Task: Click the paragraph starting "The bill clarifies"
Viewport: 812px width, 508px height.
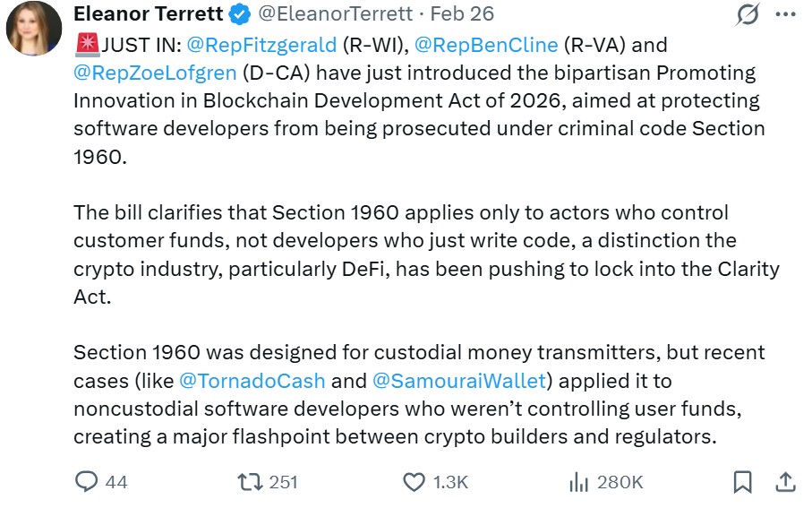Action: tap(412, 255)
